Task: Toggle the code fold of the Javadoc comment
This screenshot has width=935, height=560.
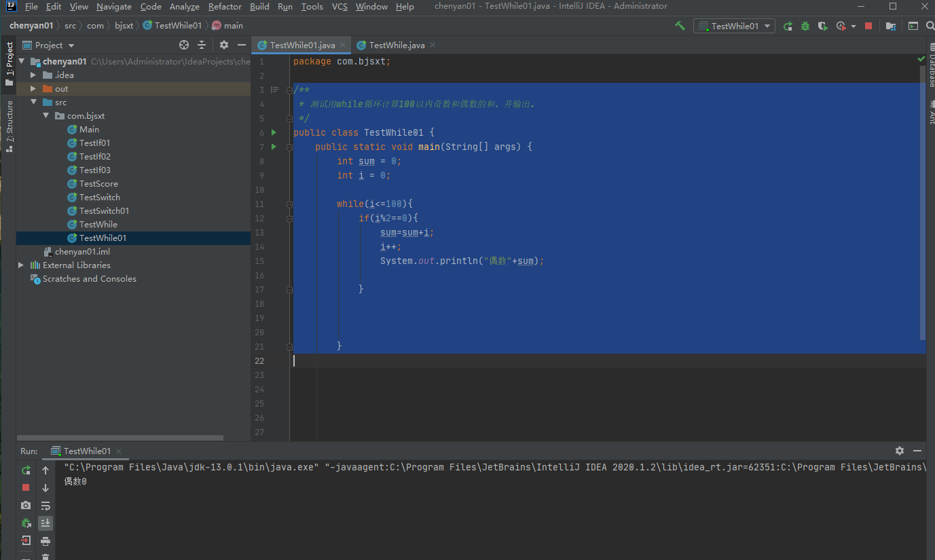Action: (290, 90)
